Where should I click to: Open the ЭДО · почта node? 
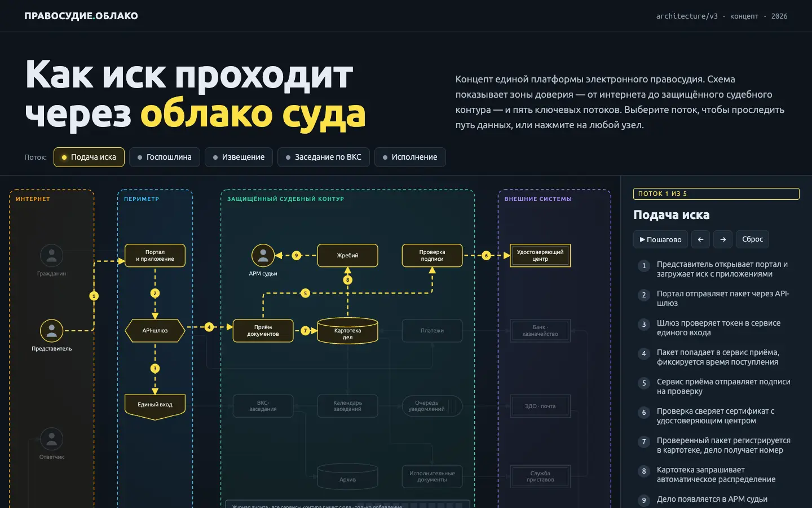coord(540,406)
